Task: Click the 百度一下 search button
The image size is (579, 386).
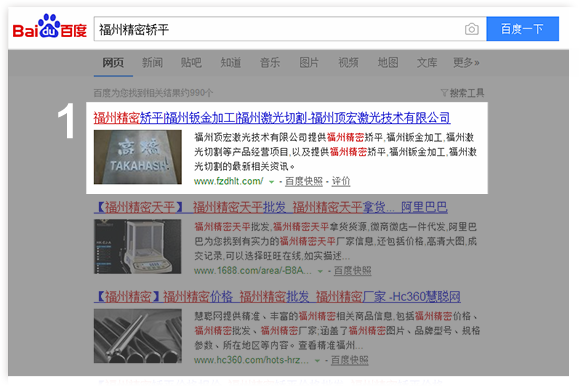Action: pyautogui.click(x=523, y=29)
